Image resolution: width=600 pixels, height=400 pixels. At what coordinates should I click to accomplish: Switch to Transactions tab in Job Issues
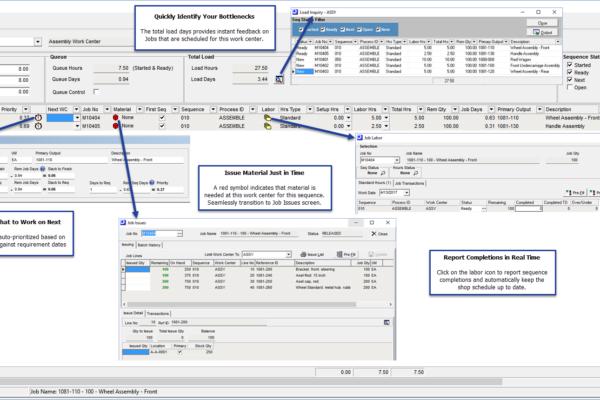pyautogui.click(x=158, y=313)
